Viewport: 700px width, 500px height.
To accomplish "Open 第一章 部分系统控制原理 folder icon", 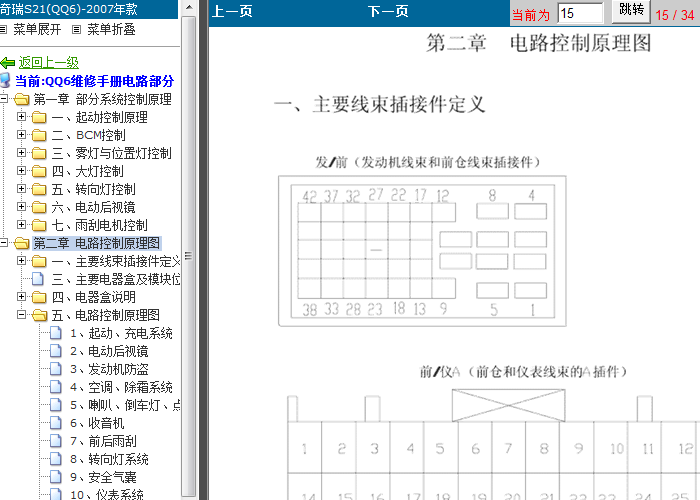I will pyautogui.click(x=21, y=99).
